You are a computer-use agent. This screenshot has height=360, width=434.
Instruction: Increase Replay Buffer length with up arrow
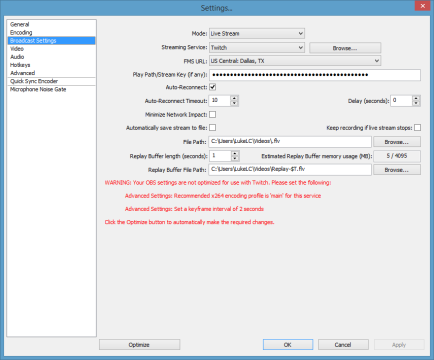(x=235, y=153)
